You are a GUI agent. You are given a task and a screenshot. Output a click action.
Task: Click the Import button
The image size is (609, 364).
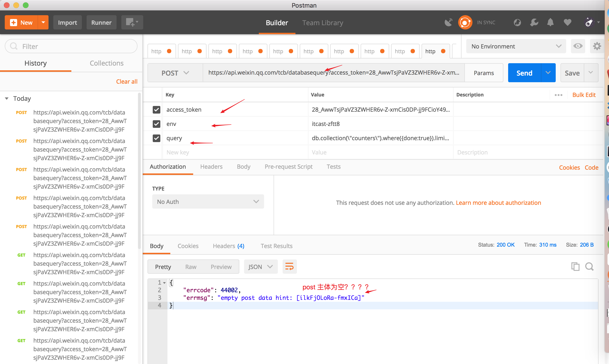68,22
